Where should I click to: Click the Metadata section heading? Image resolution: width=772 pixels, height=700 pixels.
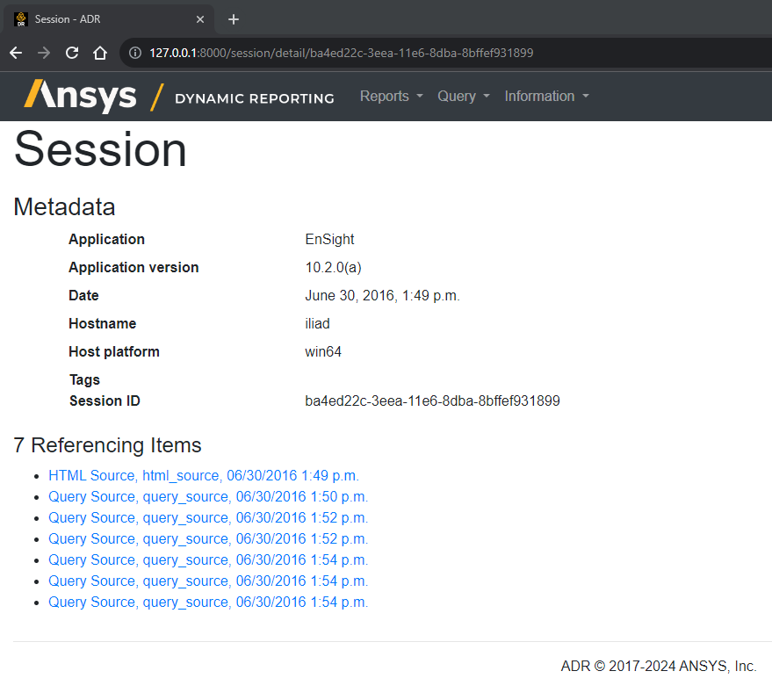(x=64, y=206)
